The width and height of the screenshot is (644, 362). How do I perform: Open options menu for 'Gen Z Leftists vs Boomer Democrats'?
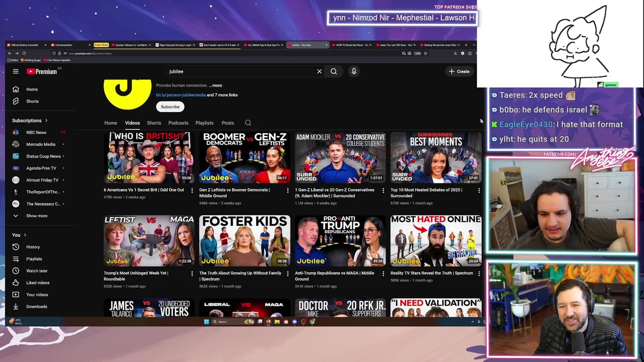[288, 190]
